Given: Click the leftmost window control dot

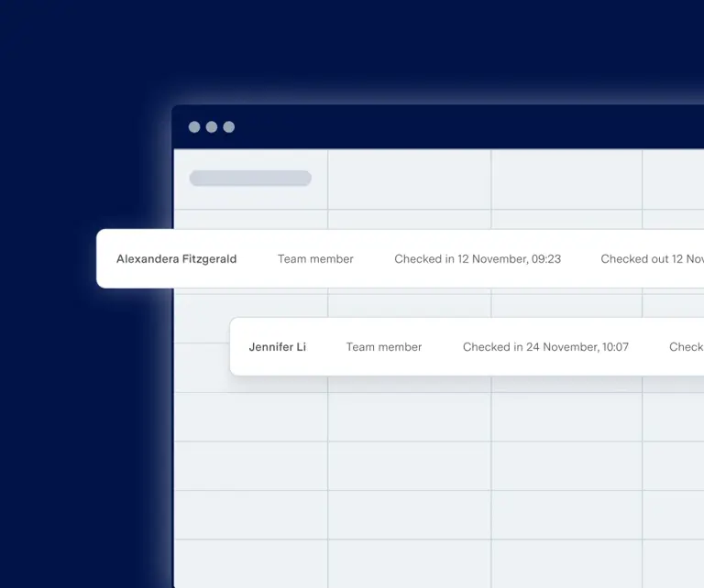Looking at the screenshot, I should [x=194, y=127].
